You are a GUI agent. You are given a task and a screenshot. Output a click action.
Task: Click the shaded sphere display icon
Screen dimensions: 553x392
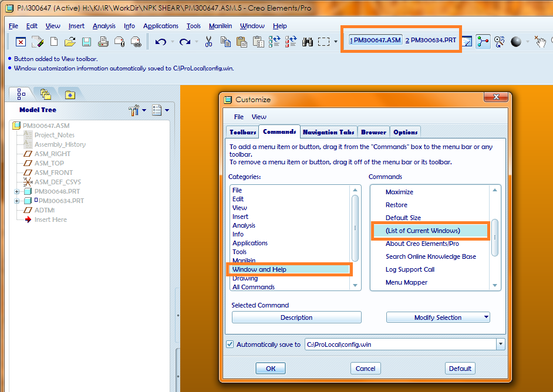pos(516,42)
